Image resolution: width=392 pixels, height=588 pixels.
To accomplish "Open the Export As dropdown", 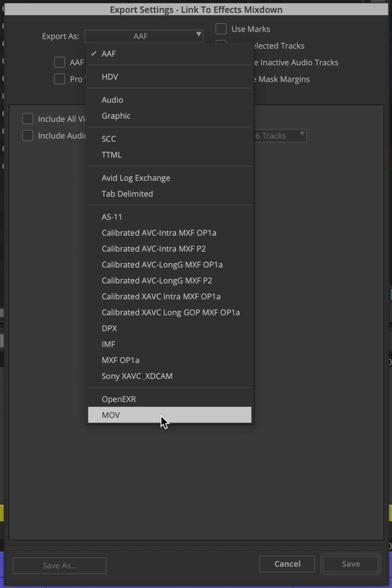I will 144,36.
